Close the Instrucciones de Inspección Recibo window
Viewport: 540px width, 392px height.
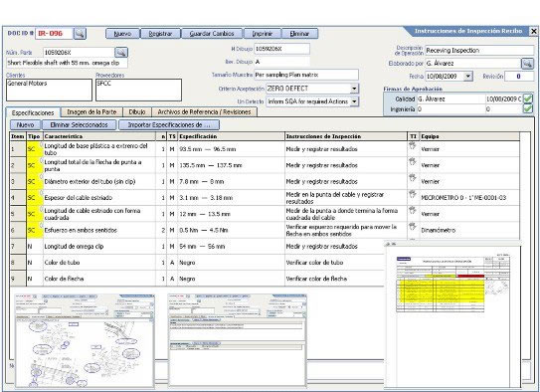pos(533,32)
